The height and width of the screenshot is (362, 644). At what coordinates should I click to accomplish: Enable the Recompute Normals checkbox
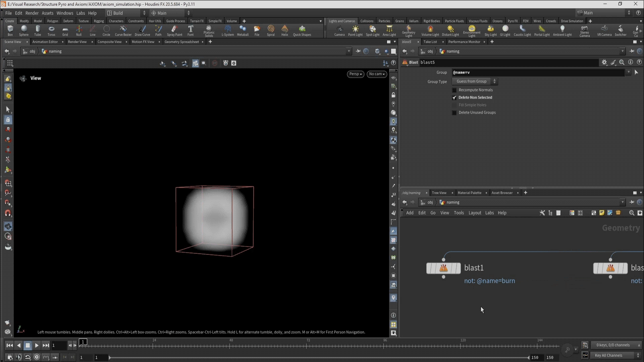454,90
